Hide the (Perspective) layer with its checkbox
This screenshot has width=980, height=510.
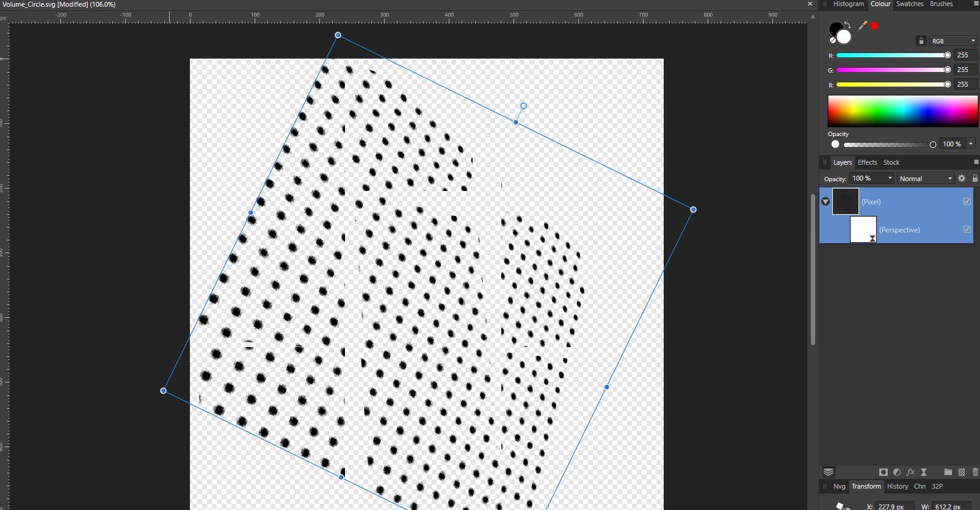[x=967, y=229]
